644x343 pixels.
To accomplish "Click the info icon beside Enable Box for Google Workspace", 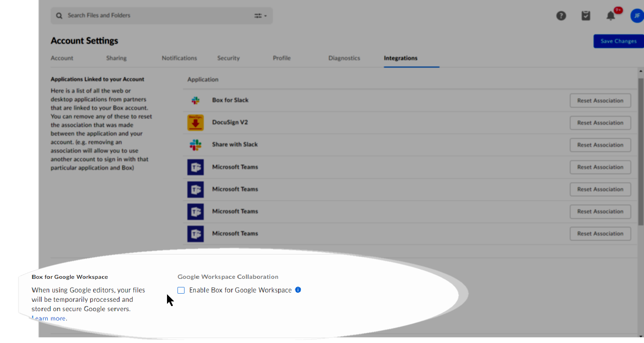I will click(x=298, y=290).
